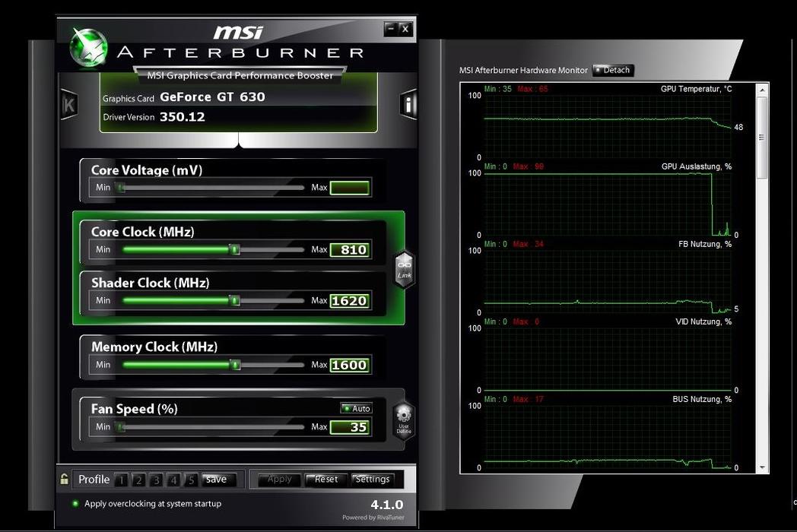The height and width of the screenshot is (532, 797).
Task: Click the Core Clock 810 value field
Action: (x=350, y=249)
